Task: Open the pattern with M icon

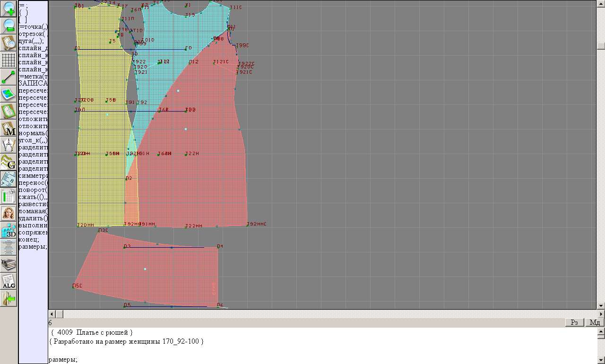Action: 9,128
